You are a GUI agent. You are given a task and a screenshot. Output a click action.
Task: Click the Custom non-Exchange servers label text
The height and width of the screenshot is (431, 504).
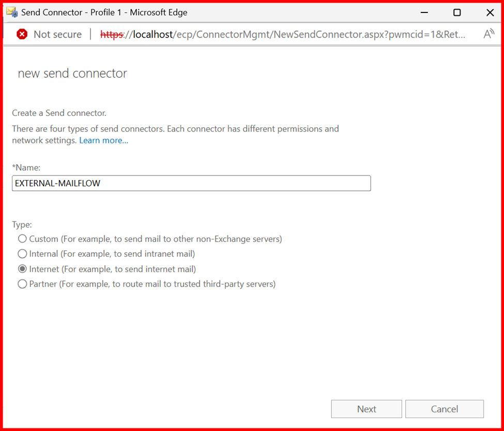tap(156, 239)
